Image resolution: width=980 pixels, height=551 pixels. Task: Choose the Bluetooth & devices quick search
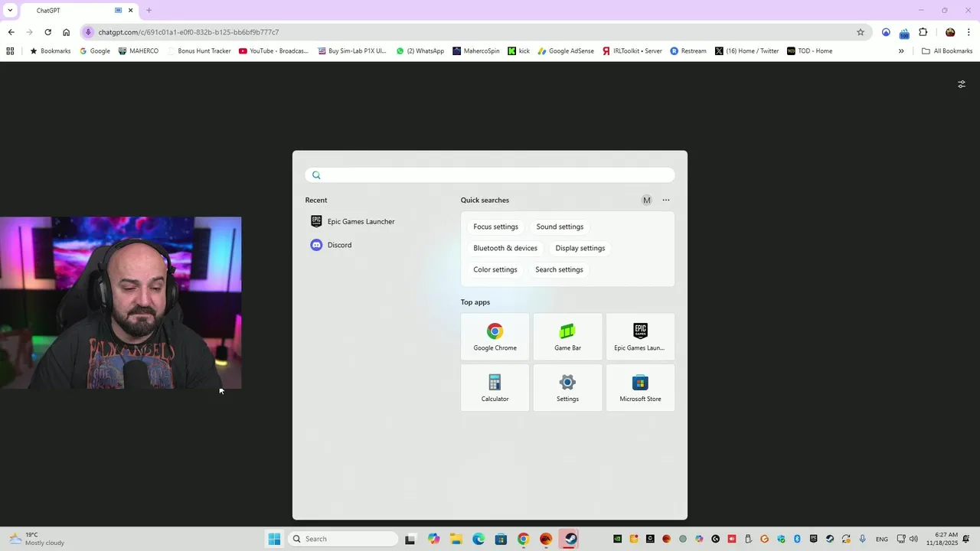(505, 248)
